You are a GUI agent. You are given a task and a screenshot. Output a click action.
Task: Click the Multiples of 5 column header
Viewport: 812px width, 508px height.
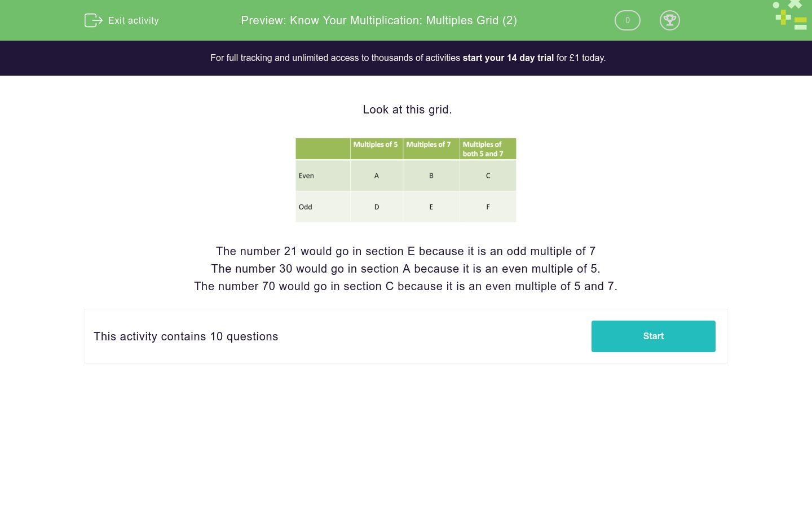coord(376,144)
